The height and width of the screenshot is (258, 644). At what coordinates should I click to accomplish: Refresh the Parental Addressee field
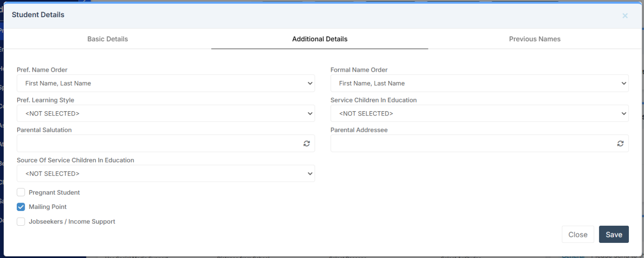[x=621, y=143]
